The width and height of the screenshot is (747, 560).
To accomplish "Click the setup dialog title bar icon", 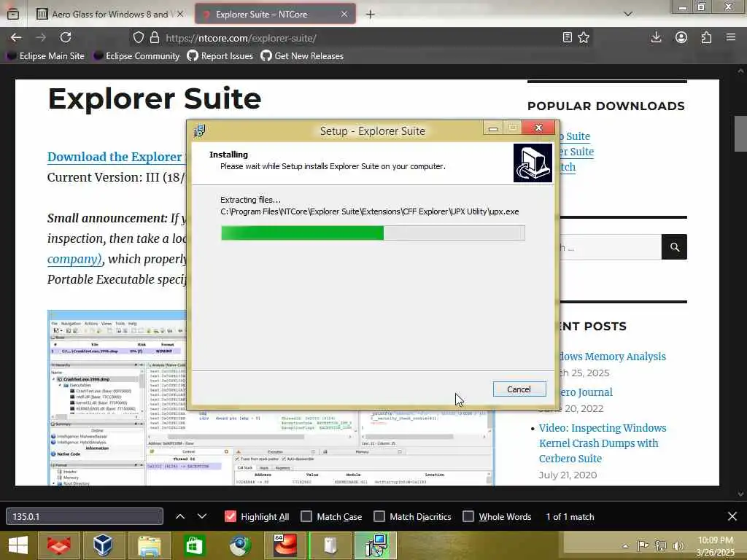I will pyautogui.click(x=200, y=131).
